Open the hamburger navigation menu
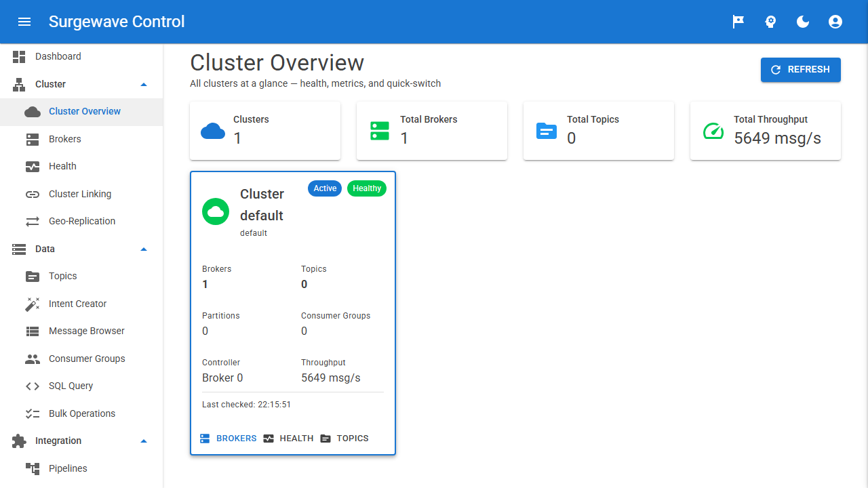The width and height of the screenshot is (868, 488). coord(24,22)
